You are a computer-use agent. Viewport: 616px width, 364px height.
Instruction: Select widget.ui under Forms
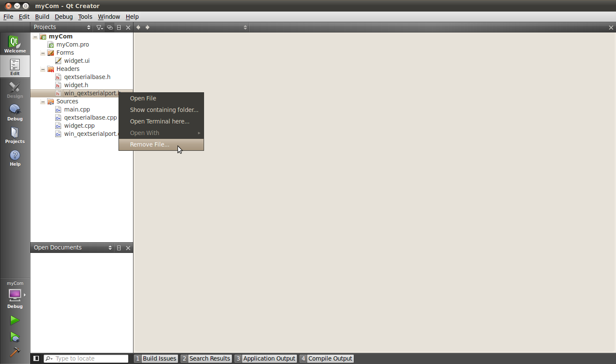coord(77,61)
